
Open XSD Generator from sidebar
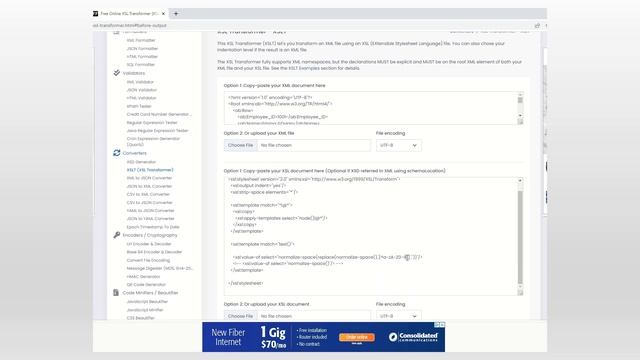coord(141,162)
